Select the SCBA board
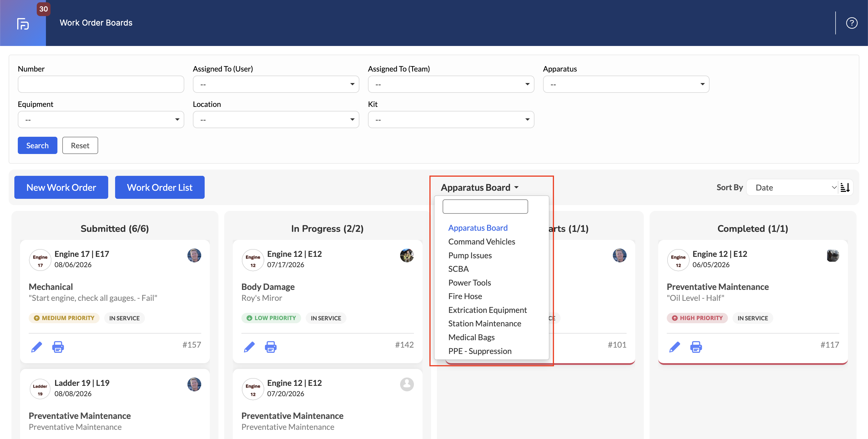Image resolution: width=868 pixels, height=439 pixels. (x=458, y=269)
